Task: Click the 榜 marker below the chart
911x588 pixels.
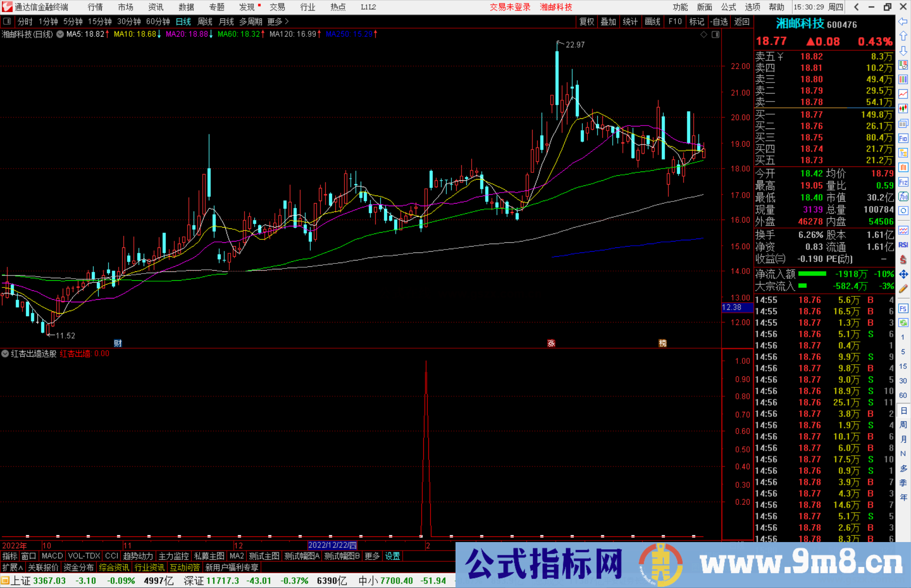Action: (663, 343)
